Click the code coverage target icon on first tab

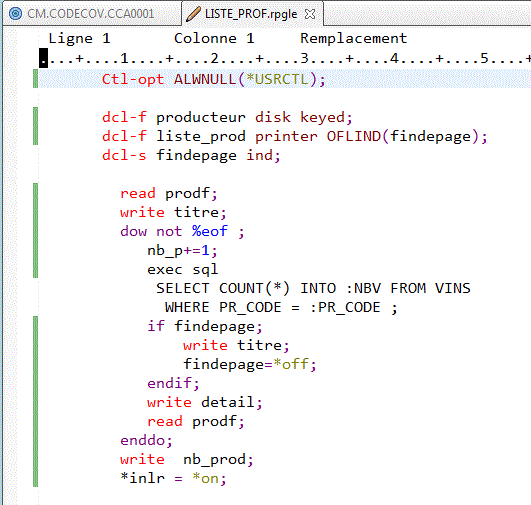15,14
